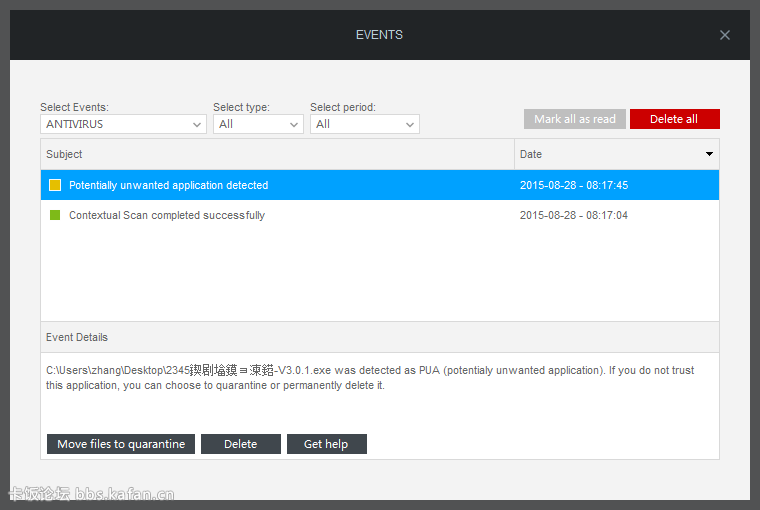Click the yellow warning icon on the PUA event
Viewport: 760px width, 510px height.
(x=55, y=185)
